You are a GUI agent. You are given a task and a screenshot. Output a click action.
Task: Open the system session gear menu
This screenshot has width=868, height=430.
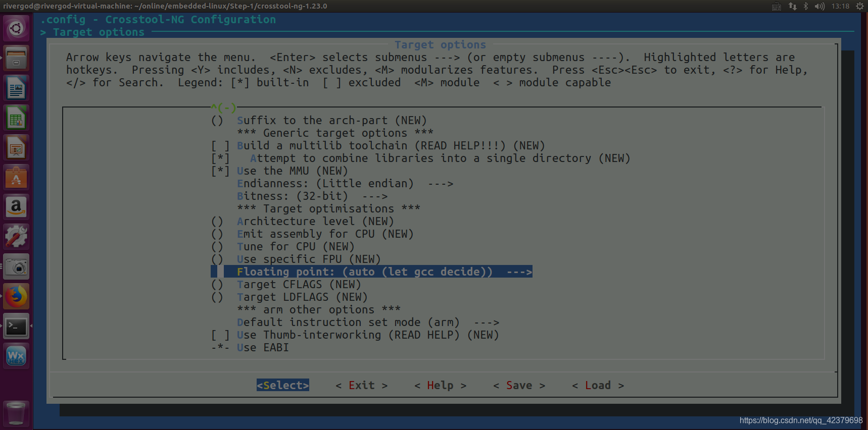(x=859, y=6)
